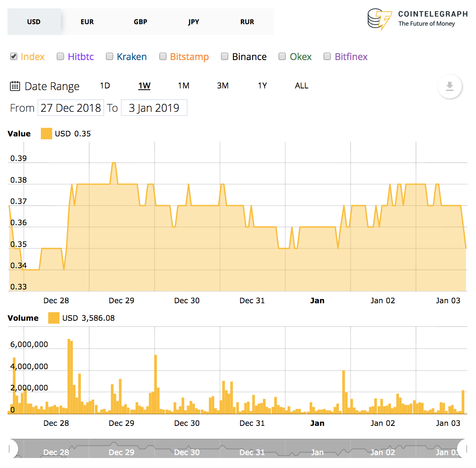Disable the Index checkbox
This screenshot has height=468, width=476.
pyautogui.click(x=13, y=56)
